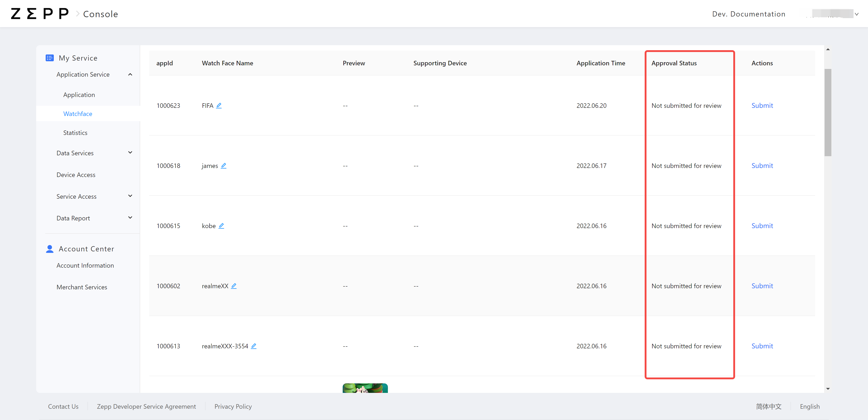The image size is (868, 420).
Task: Click the Account Center person icon
Action: 50,249
